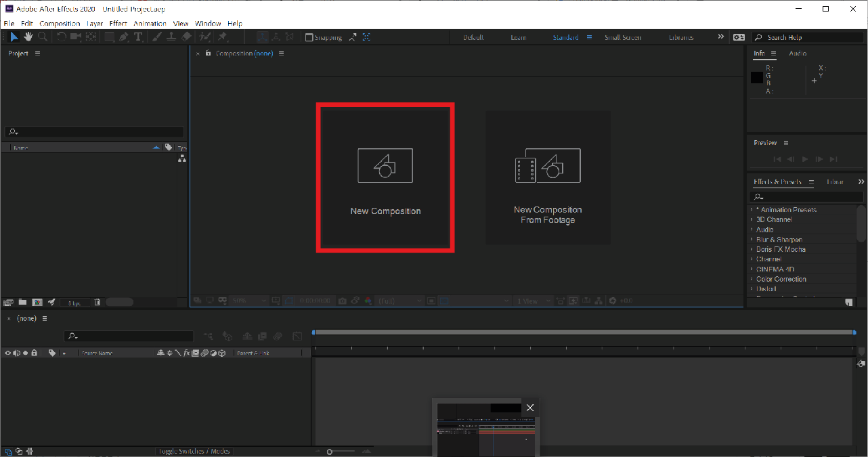Image resolution: width=868 pixels, height=457 pixels.
Task: Click the fx effects switch column header
Action: (x=187, y=353)
